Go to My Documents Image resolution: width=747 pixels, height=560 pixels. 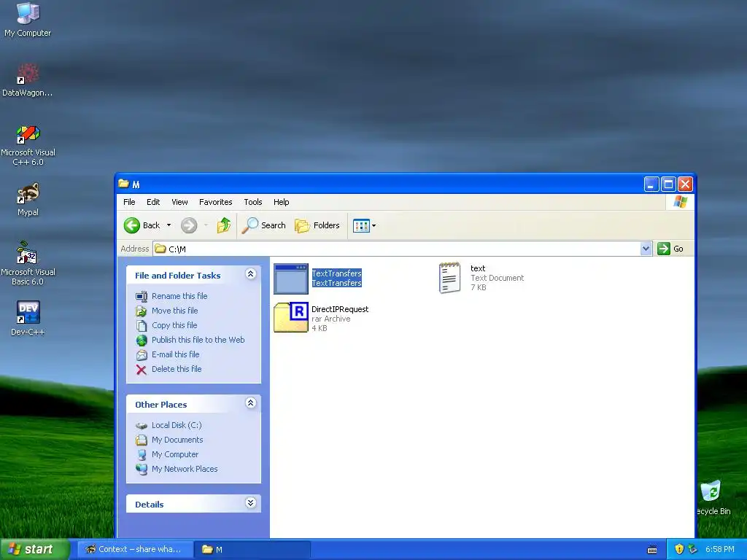(x=177, y=440)
